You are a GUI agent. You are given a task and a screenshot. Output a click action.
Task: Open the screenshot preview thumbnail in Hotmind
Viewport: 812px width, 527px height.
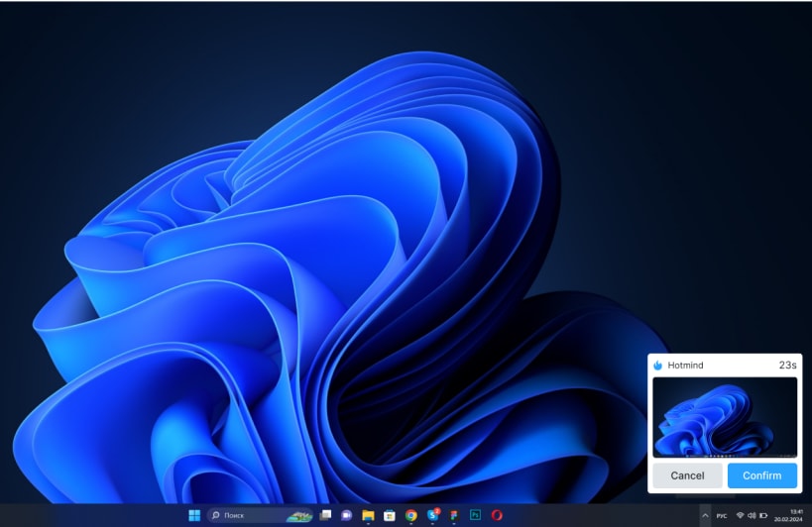tap(725, 417)
